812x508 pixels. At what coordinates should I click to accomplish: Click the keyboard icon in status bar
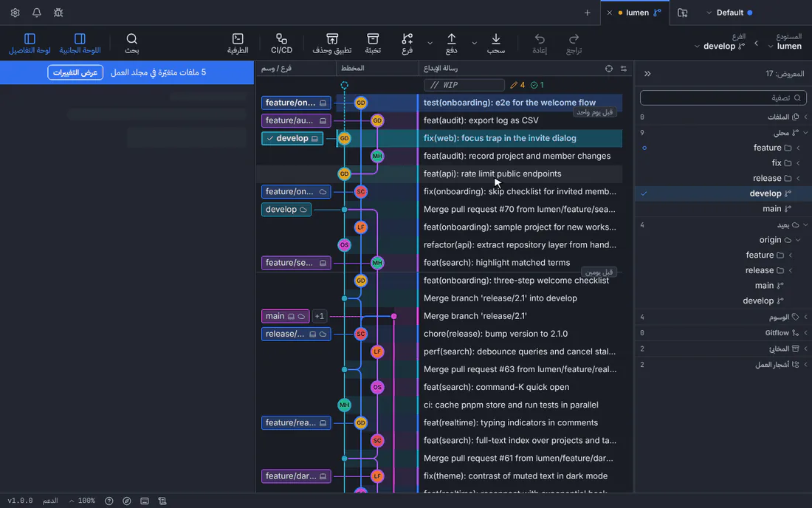[x=145, y=501]
